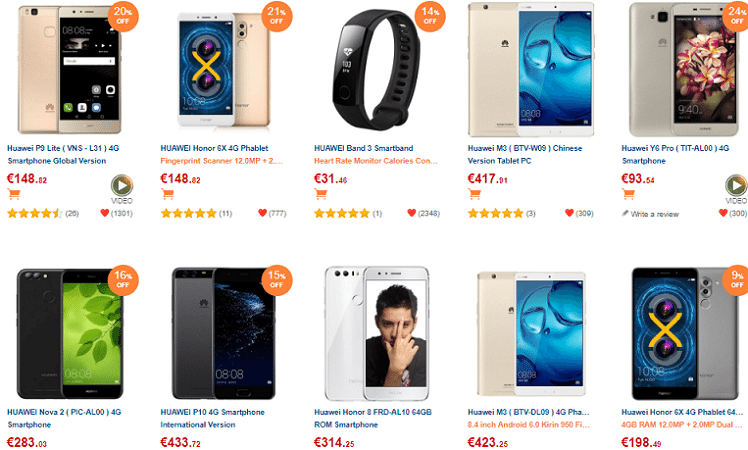Screen dimensions: 748x450
Task: Open HUAWEI Nova 2 product link
Action: (x=64, y=418)
